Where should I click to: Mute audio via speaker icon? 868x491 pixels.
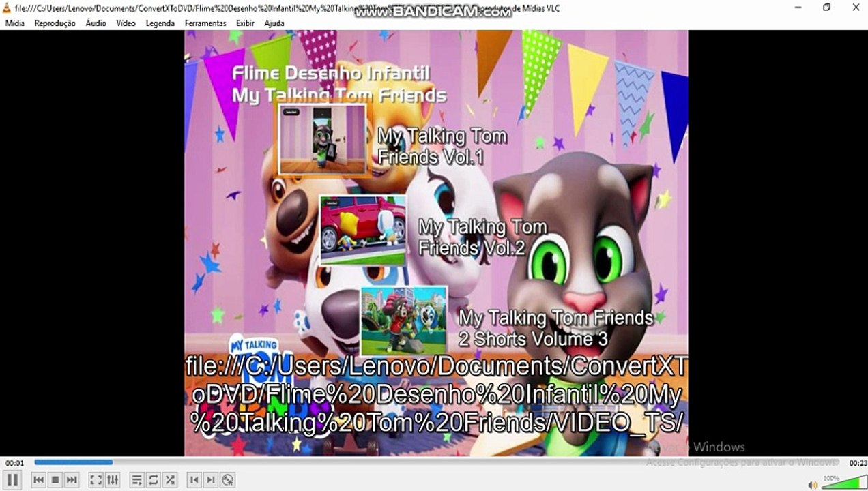(812, 485)
